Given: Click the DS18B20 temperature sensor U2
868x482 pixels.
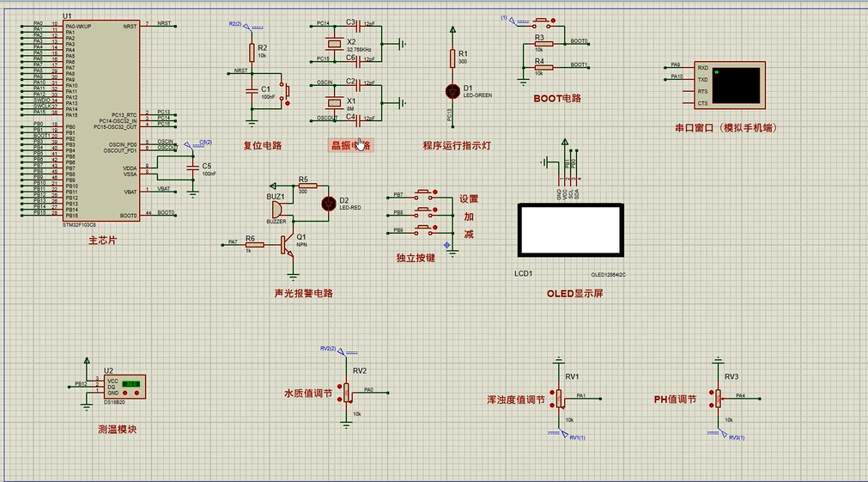Looking at the screenshot, I should point(124,387).
